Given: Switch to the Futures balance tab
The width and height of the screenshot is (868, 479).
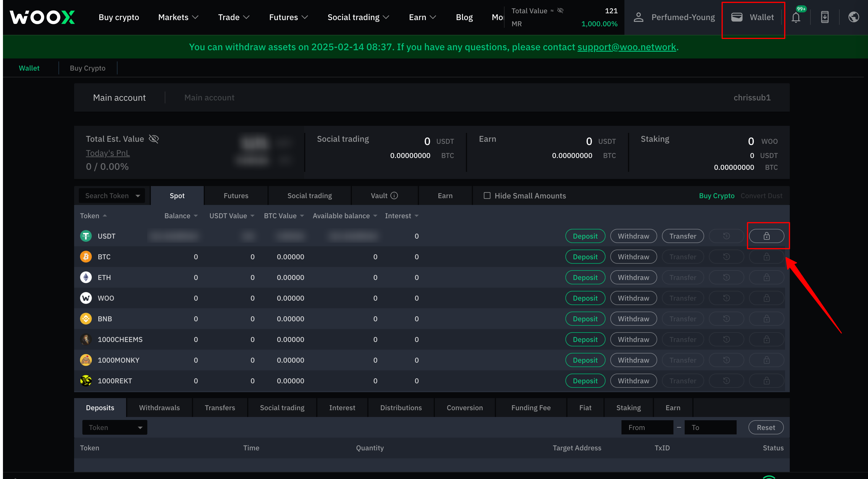Looking at the screenshot, I should [236, 195].
